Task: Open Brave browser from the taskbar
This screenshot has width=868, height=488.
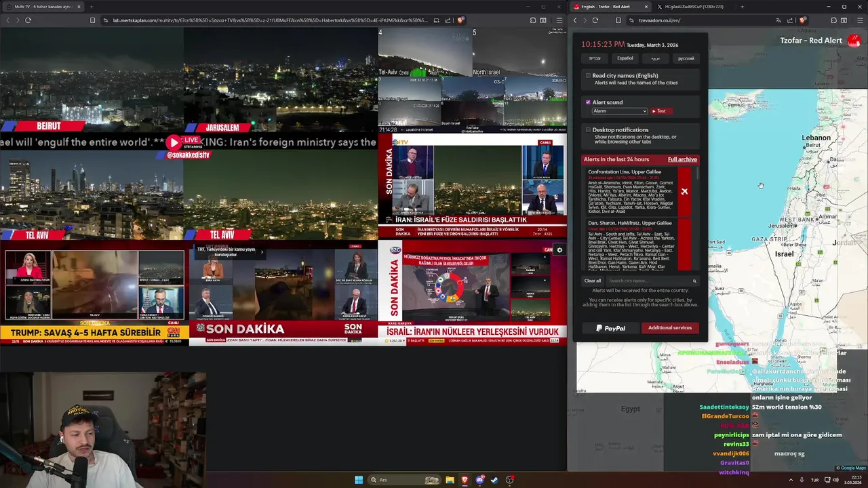Action: (465, 480)
